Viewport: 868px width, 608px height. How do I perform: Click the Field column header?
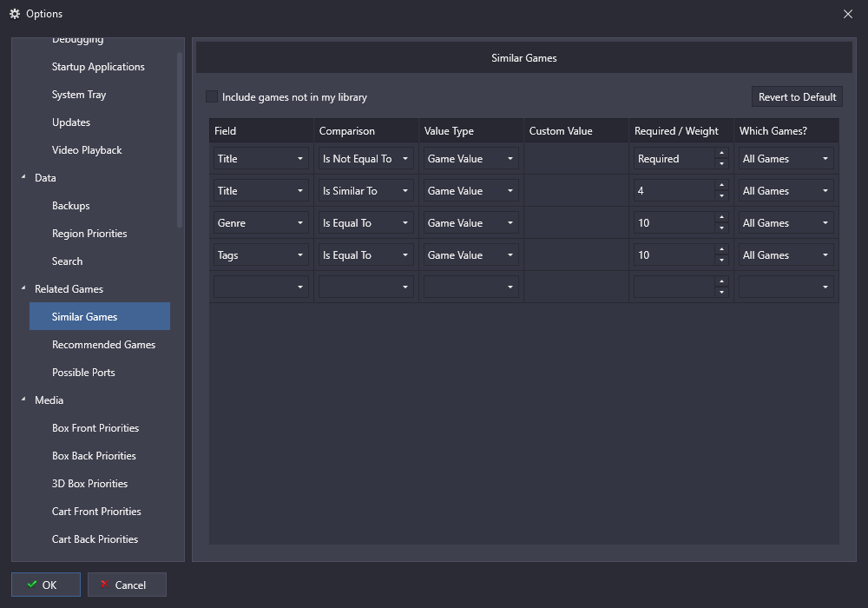(260, 130)
